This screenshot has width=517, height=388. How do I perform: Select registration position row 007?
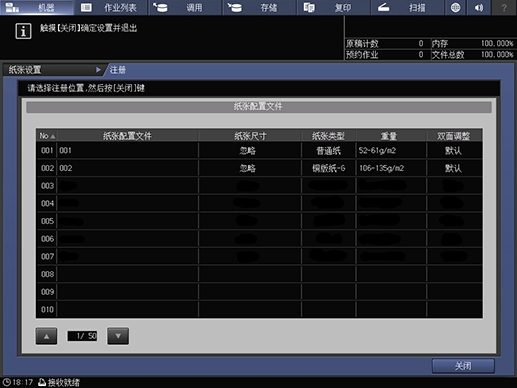click(259, 256)
